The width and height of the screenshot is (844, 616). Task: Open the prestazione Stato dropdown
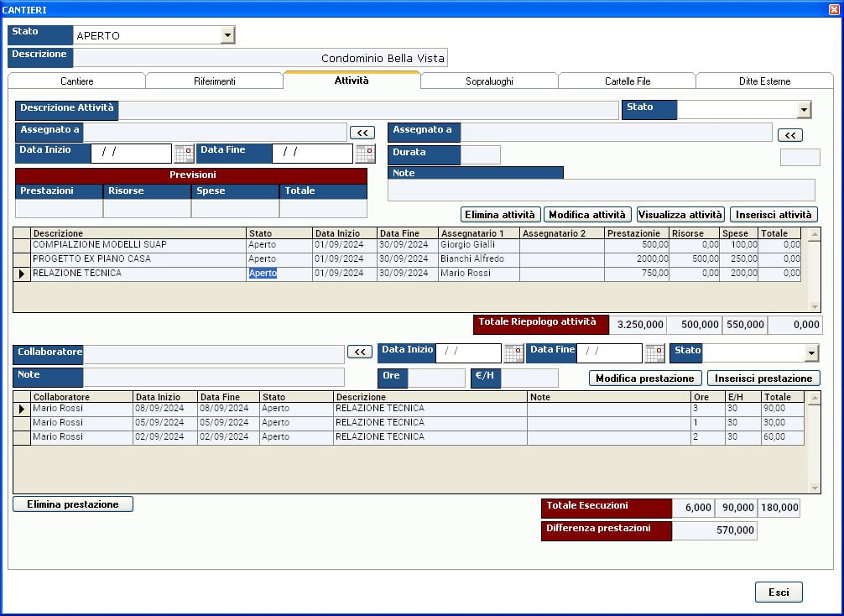tap(810, 353)
